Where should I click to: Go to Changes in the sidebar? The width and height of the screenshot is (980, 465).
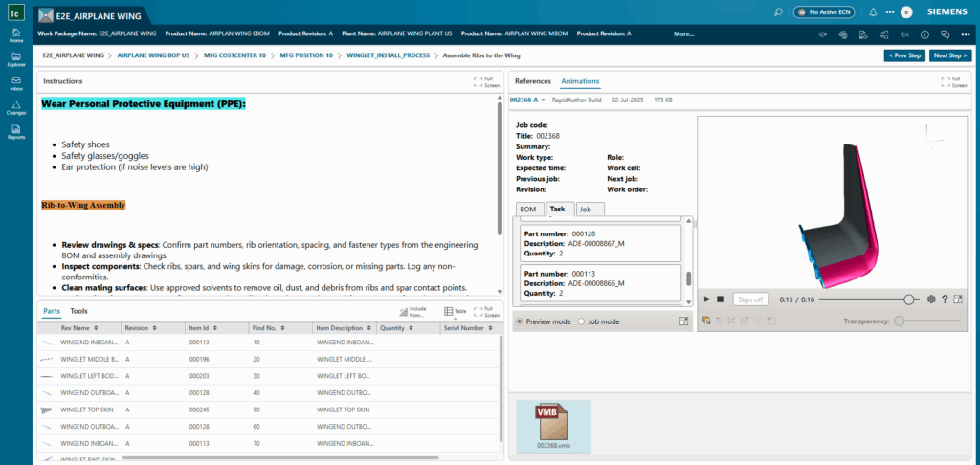pos(16,107)
